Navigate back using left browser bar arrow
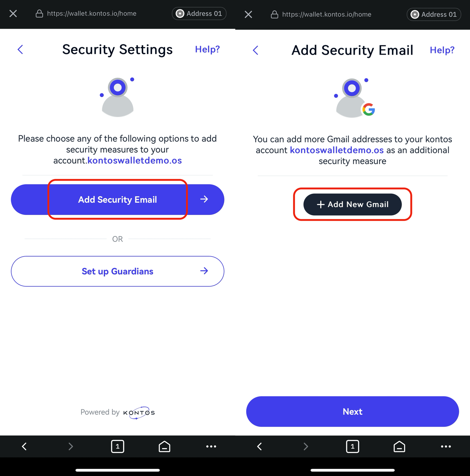Screen dimensions: 470x476 point(24,446)
